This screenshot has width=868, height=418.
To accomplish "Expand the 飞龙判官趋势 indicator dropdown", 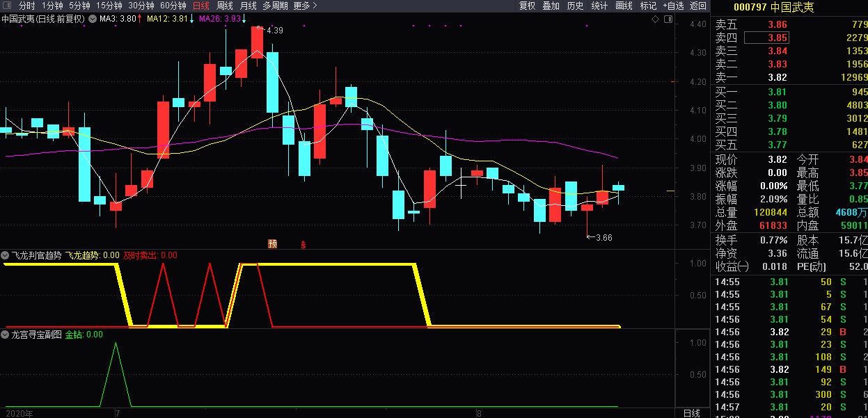I will point(6,255).
